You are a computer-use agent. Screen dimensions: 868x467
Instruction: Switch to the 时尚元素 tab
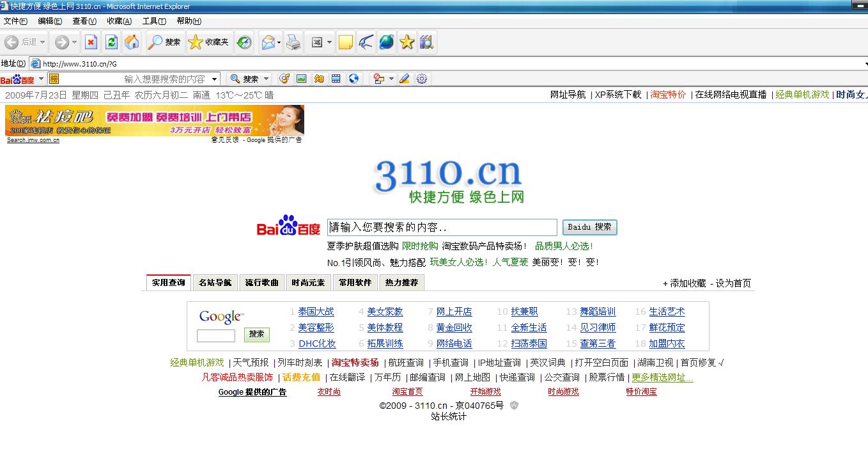pos(308,283)
